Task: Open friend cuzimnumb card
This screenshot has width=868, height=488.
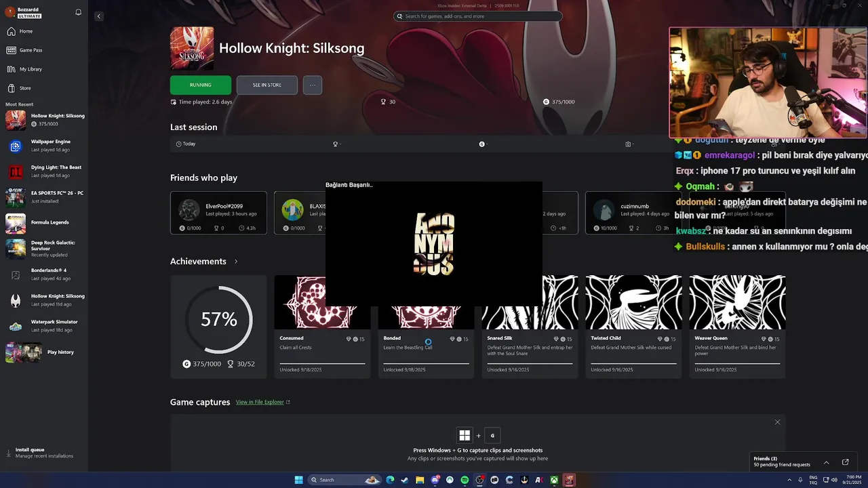Action: point(633,213)
